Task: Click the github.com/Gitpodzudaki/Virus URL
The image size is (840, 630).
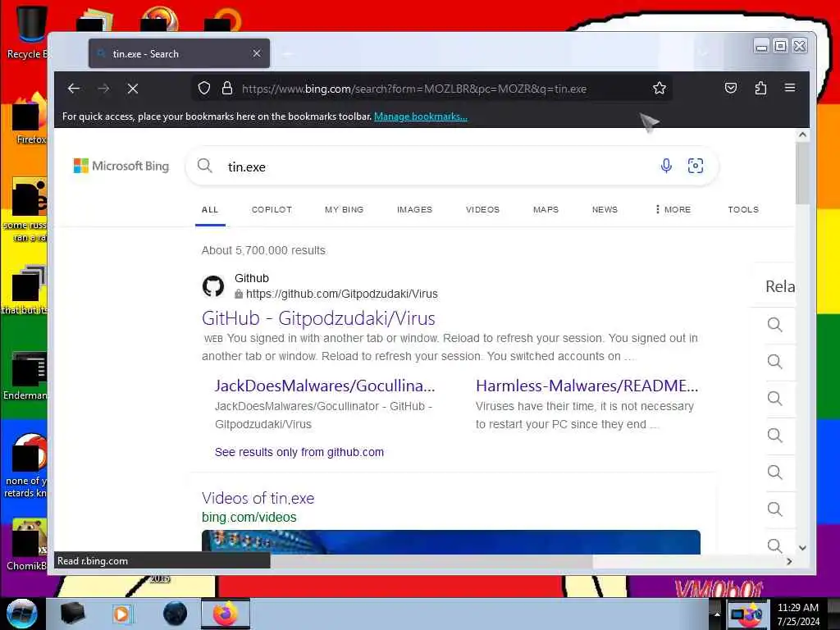Action: click(x=342, y=294)
